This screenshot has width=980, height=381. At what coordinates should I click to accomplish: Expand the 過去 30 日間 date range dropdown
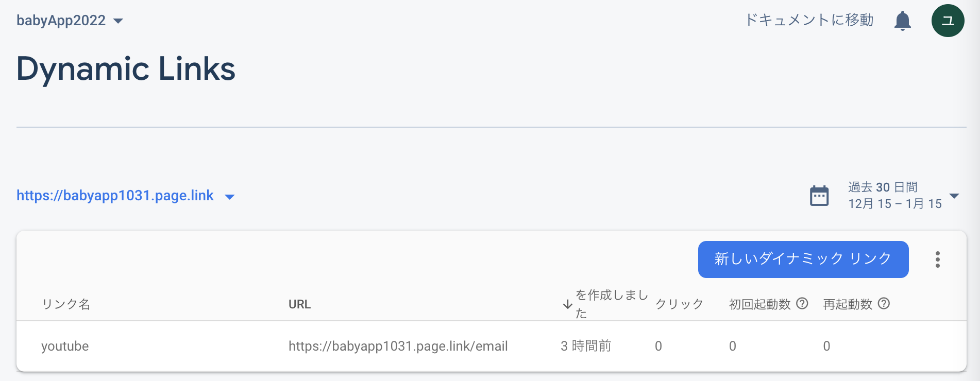tap(956, 196)
